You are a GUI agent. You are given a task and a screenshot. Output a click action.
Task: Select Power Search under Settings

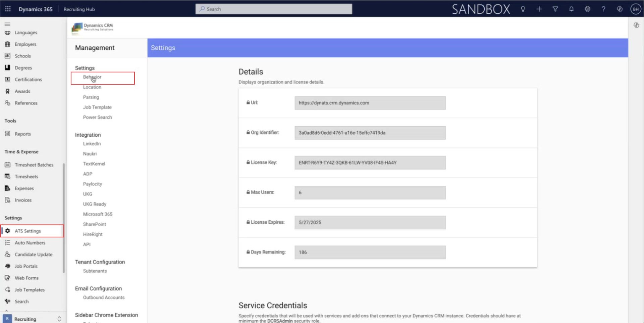98,118
